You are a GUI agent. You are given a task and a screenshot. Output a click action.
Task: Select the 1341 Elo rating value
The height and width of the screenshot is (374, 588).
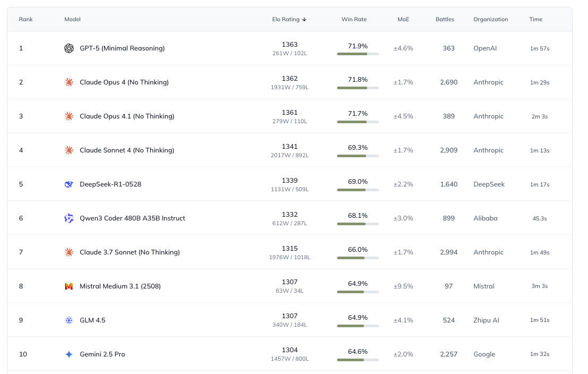click(290, 147)
